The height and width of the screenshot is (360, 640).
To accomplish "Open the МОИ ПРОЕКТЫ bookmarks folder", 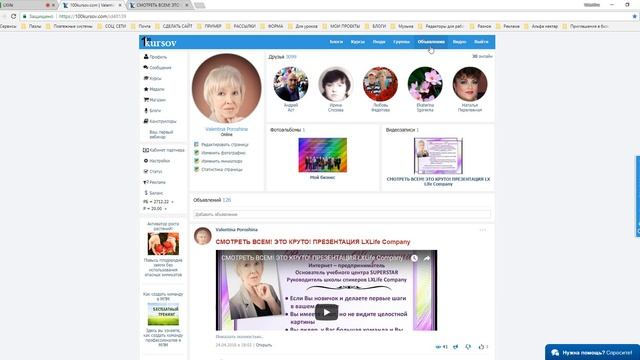I will (341, 26).
